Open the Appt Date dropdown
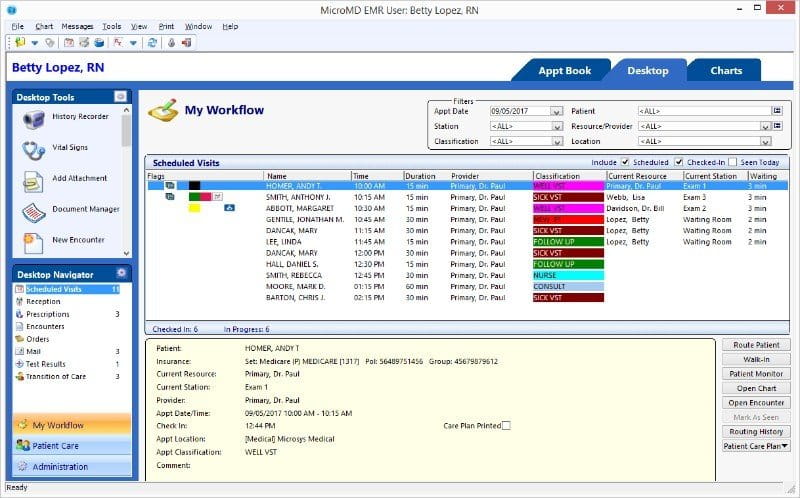 [557, 111]
